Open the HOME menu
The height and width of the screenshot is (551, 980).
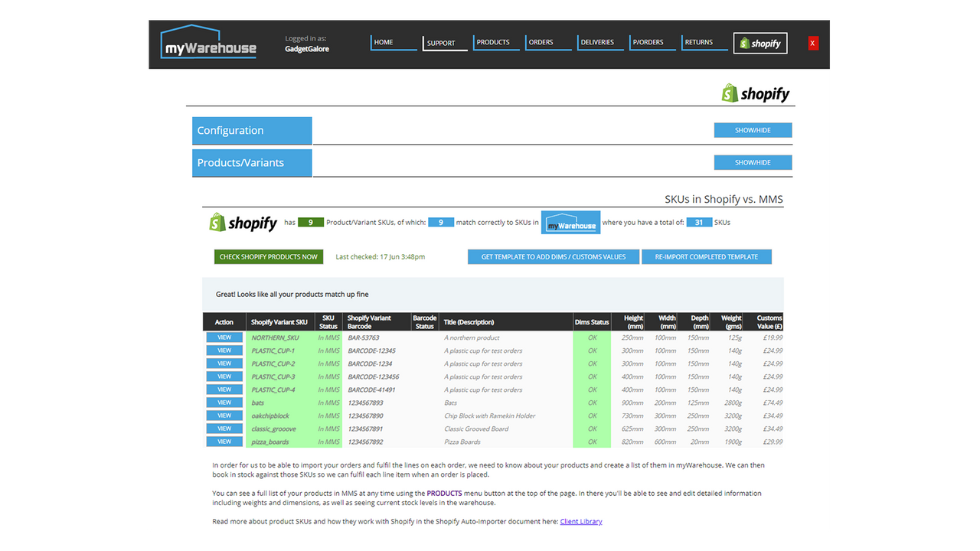point(394,43)
